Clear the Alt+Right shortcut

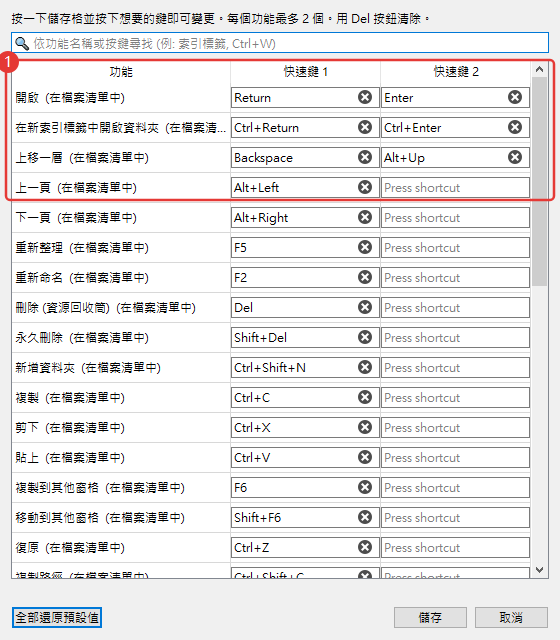tap(365, 217)
